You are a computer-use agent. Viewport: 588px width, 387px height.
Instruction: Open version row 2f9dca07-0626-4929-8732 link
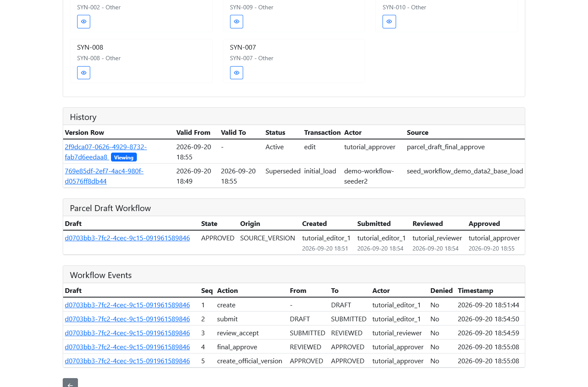click(x=106, y=152)
